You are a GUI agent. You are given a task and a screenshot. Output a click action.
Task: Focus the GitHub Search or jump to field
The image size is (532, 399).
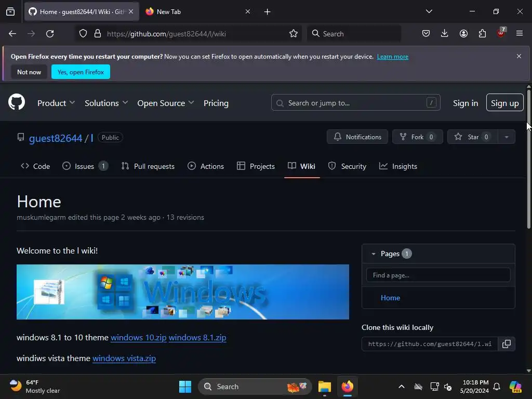point(355,102)
